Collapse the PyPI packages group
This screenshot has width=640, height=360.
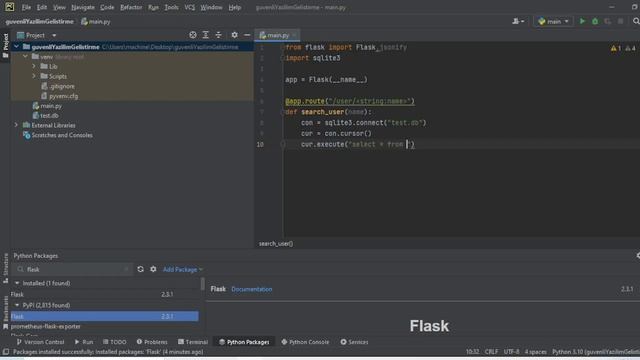(x=17, y=305)
